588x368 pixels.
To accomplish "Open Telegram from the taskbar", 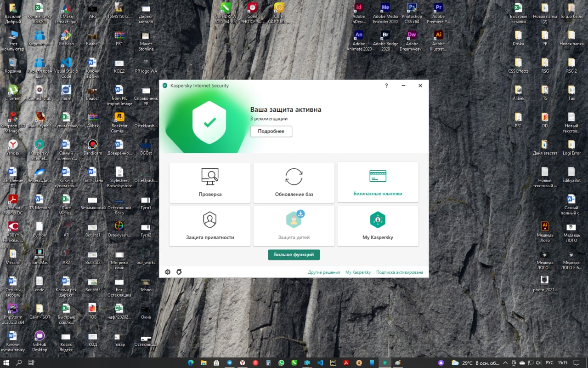I will [x=229, y=362].
